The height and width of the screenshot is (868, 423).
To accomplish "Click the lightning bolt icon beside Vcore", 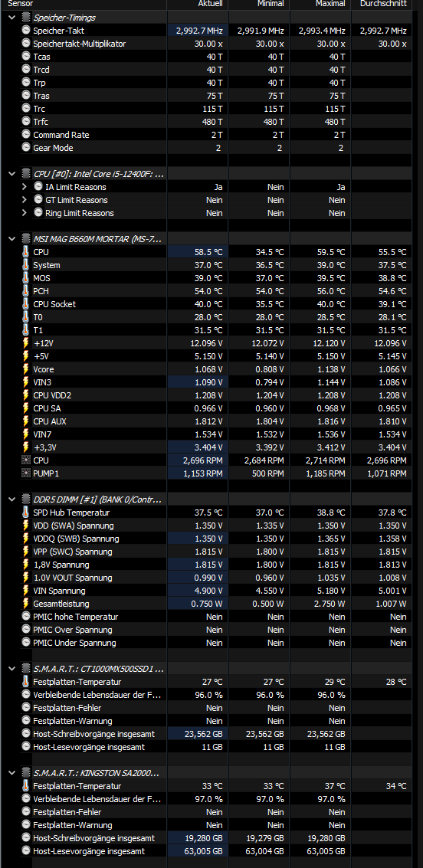I will pyautogui.click(x=26, y=368).
